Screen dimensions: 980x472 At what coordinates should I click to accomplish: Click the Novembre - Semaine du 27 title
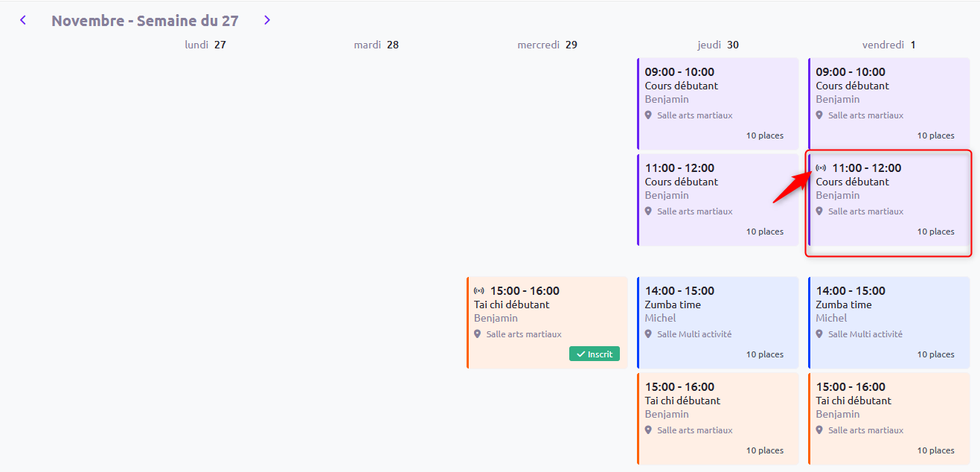[145, 21]
